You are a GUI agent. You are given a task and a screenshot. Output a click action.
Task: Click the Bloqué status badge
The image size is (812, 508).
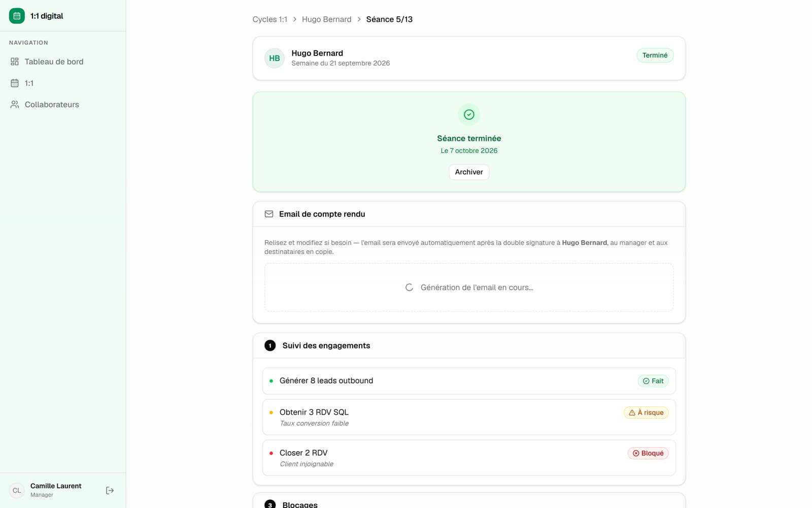point(648,453)
